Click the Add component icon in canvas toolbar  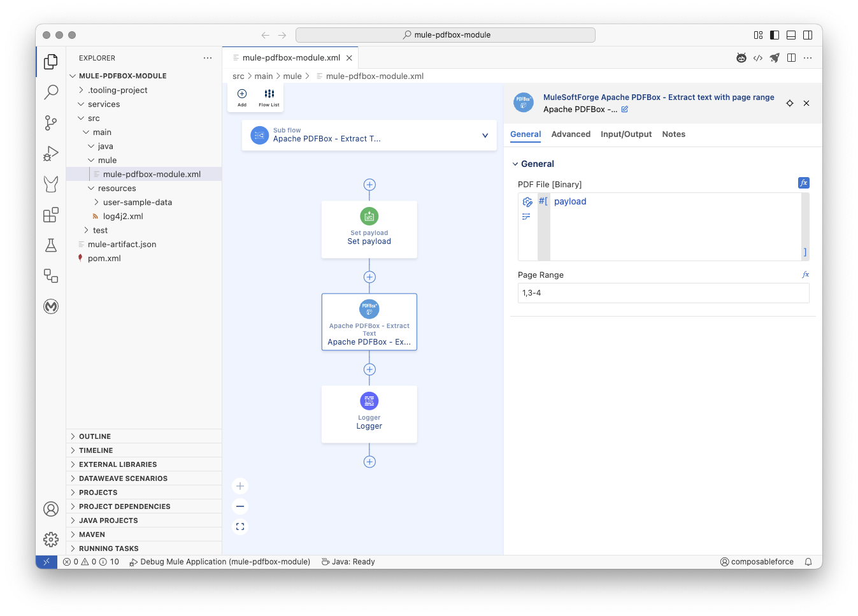(x=242, y=97)
